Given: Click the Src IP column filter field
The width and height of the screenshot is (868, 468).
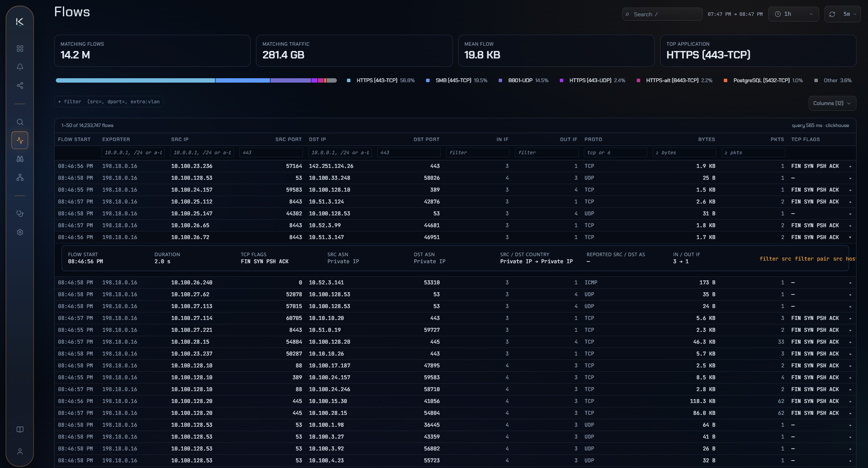Looking at the screenshot, I should 202,152.
